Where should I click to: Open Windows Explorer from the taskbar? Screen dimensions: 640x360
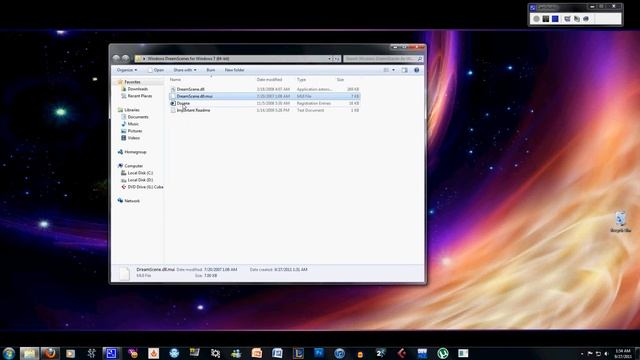[x=29, y=353]
